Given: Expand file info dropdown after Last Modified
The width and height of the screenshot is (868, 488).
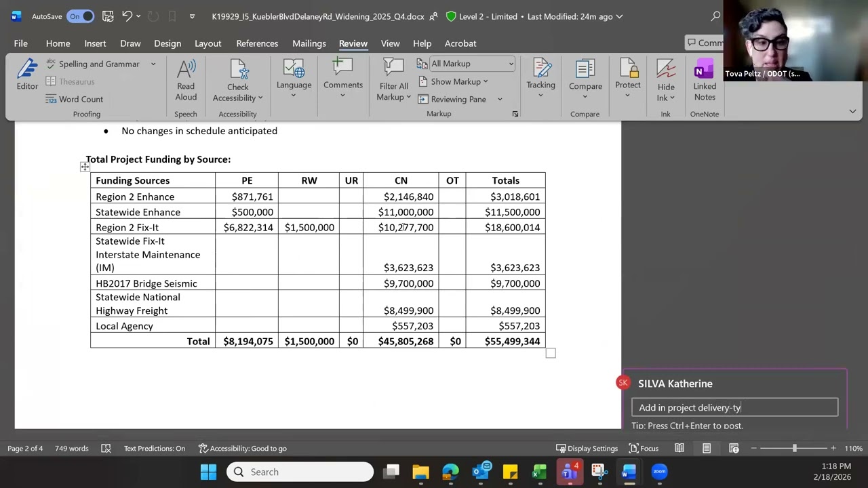Looking at the screenshot, I should pyautogui.click(x=618, y=16).
